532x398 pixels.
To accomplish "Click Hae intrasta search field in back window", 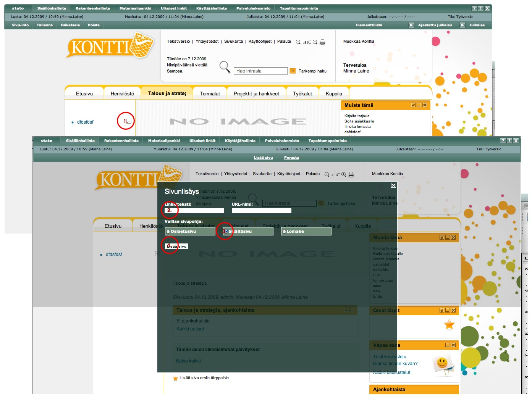I will (261, 71).
